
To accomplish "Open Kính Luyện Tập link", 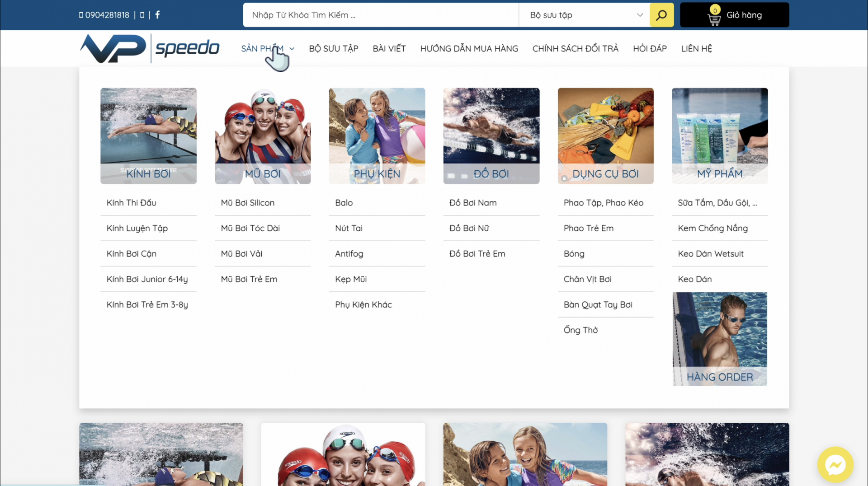I will (x=137, y=228).
